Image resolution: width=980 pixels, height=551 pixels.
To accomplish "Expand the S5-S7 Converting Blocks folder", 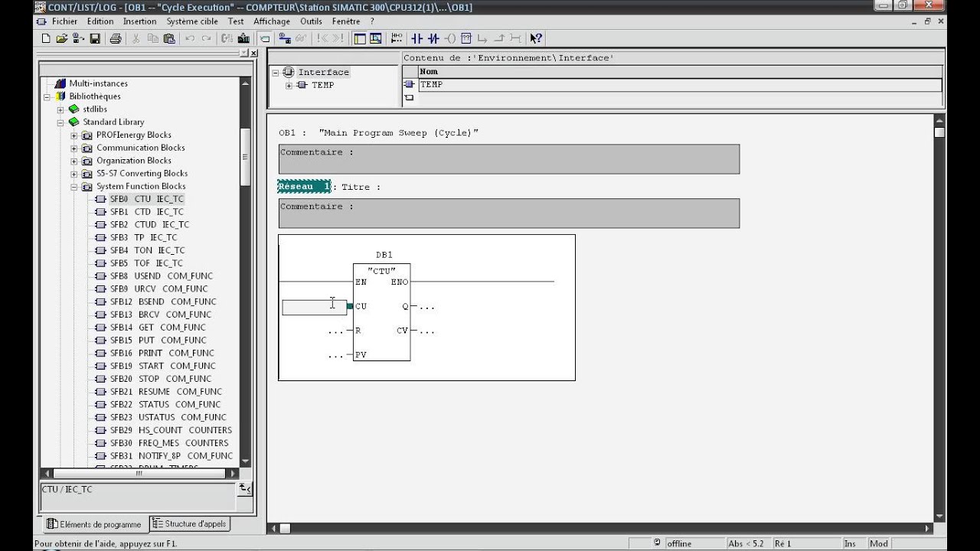I will click(74, 174).
